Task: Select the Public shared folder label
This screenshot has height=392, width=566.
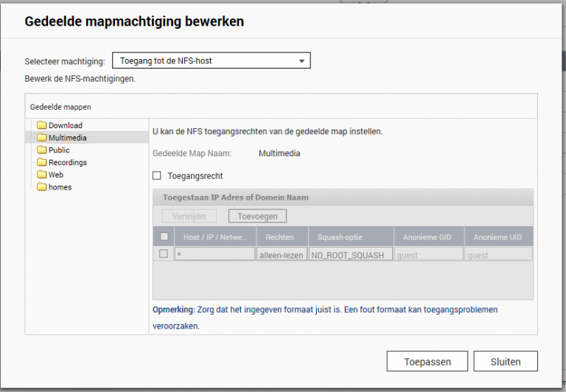Action: [59, 150]
